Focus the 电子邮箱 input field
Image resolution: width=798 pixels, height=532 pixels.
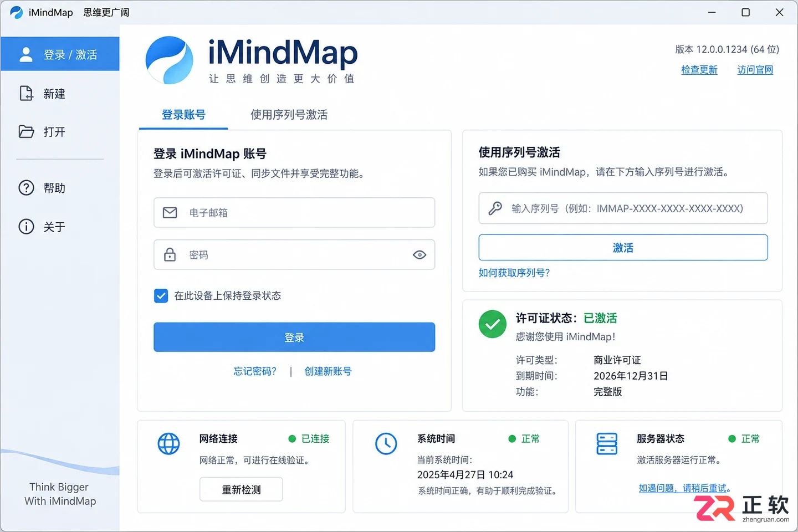[x=294, y=213]
